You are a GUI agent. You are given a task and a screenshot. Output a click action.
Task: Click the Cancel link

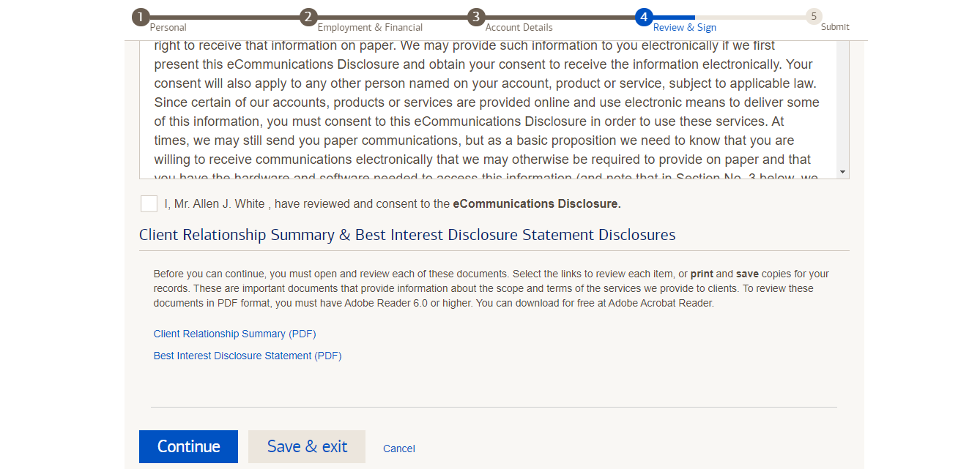(x=399, y=449)
